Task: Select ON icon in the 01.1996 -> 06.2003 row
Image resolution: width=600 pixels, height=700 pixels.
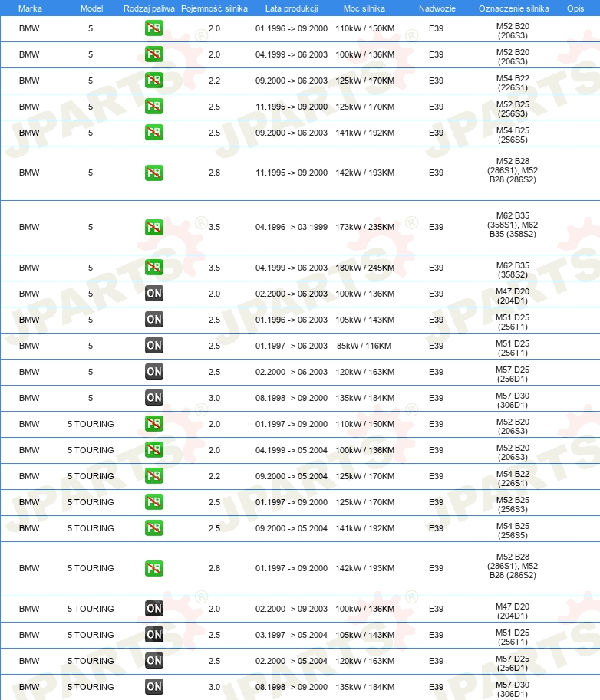Action: (x=153, y=320)
